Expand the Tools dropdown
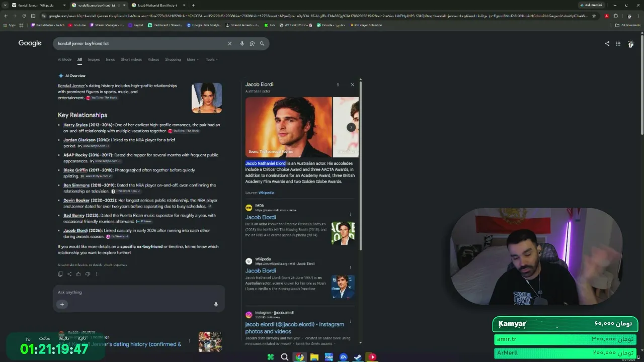644x362 pixels. tap(211, 60)
